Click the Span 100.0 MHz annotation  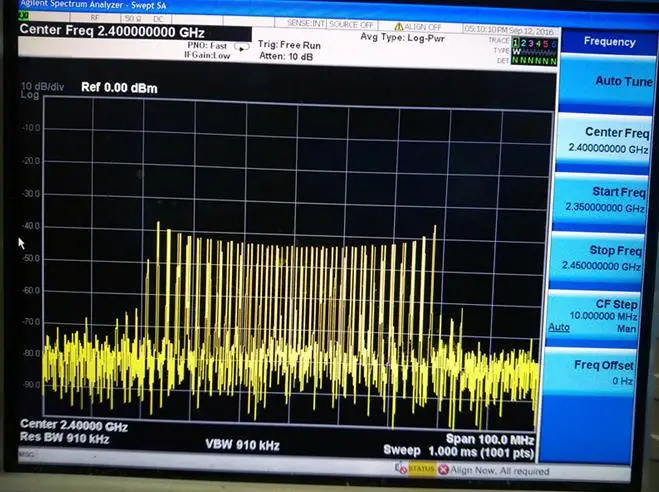click(490, 440)
